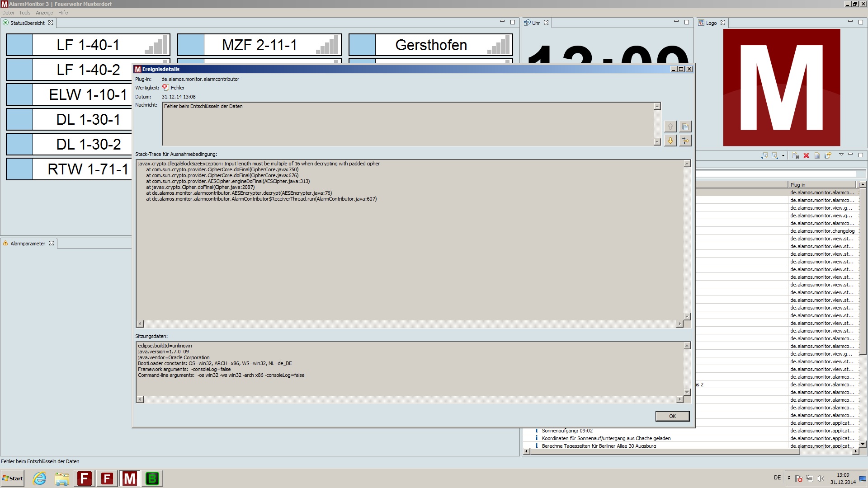The height and width of the screenshot is (488, 868).
Task: Open the first red F taskbar application
Action: 85,478
